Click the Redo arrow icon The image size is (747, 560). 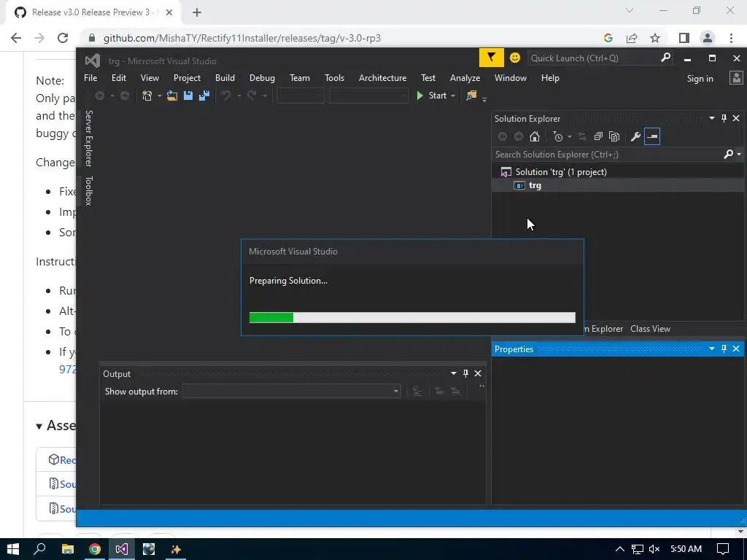tap(252, 96)
